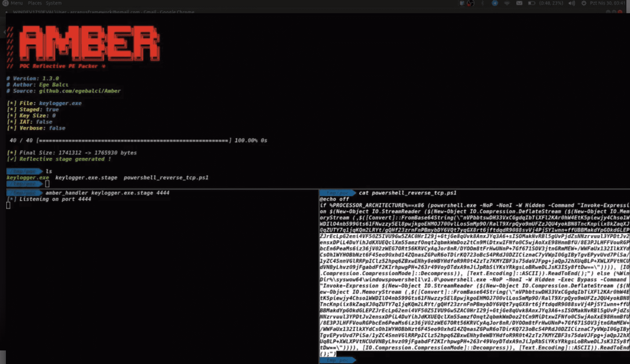Click the 'POC Reflective PE Packer' subtitle
Screen dimensions: 630x364
[59, 66]
